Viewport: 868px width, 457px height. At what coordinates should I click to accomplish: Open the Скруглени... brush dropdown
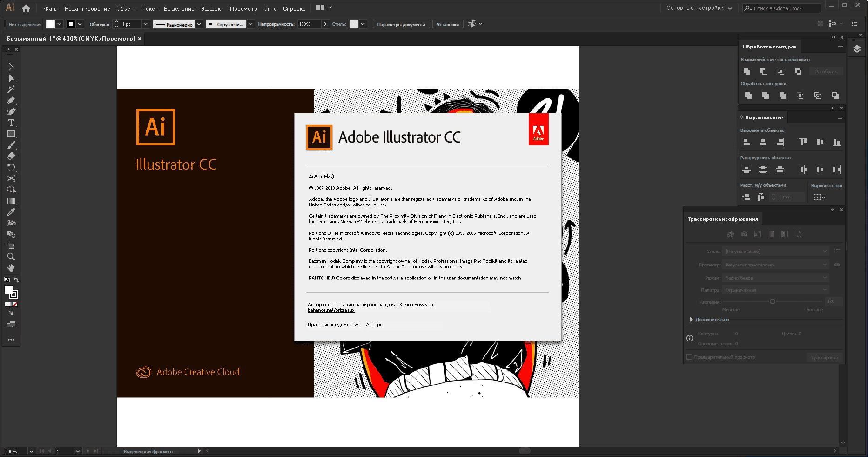coord(250,24)
